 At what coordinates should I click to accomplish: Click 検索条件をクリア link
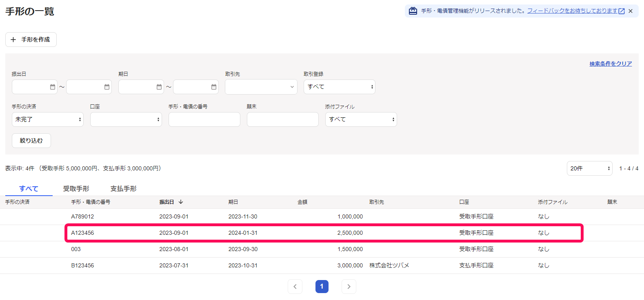[x=611, y=64]
